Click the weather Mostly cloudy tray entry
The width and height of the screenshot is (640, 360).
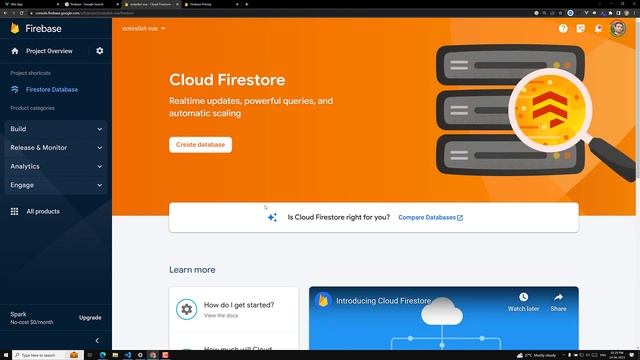coord(536,355)
